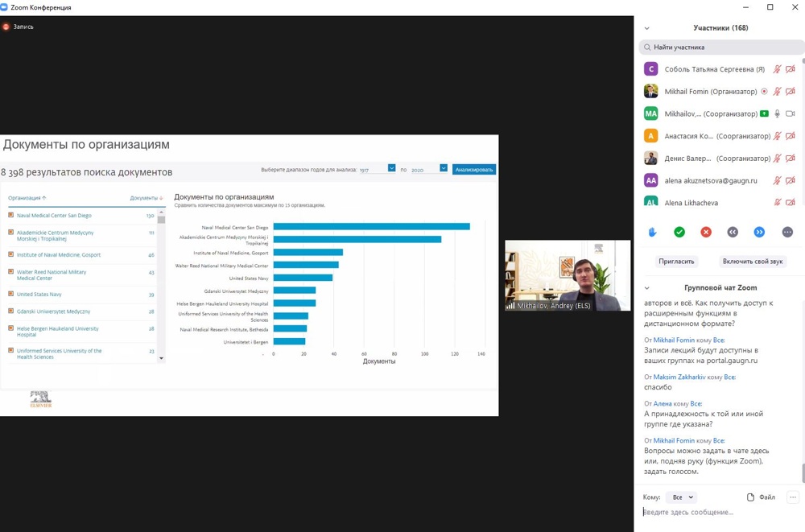This screenshot has height=532, width=805.
Task: Click video-off icon for Денис Валер...
Action: coord(791,159)
